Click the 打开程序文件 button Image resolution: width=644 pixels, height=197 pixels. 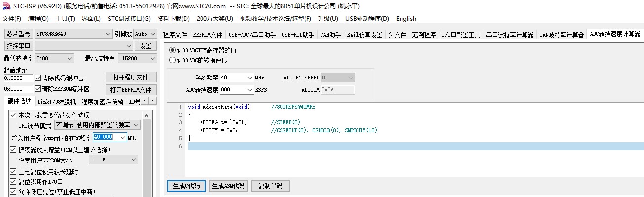click(131, 78)
